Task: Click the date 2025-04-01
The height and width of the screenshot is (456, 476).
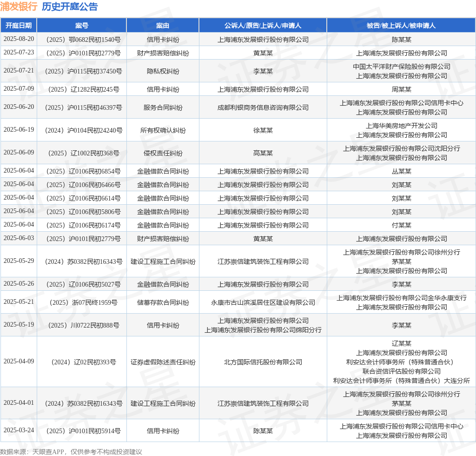Action: coord(19,403)
